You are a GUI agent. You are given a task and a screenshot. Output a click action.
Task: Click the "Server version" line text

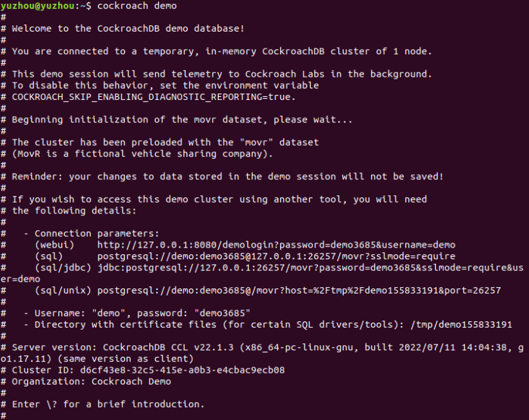258,347
